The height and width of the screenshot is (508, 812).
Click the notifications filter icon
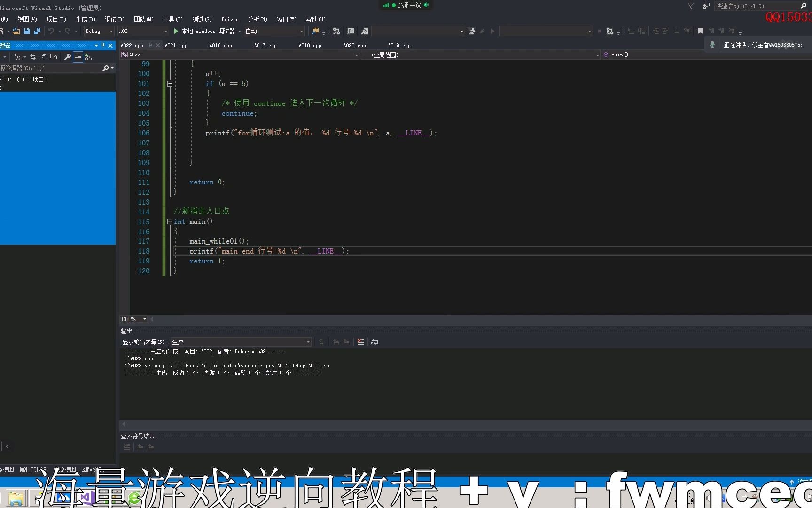691,6
